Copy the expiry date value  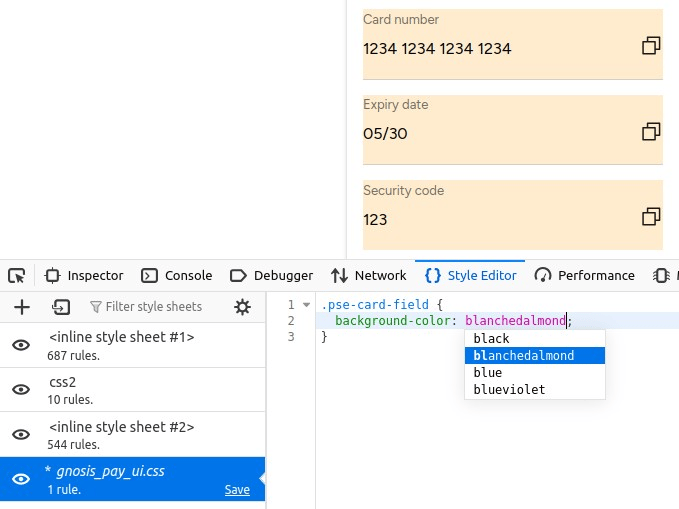651,131
